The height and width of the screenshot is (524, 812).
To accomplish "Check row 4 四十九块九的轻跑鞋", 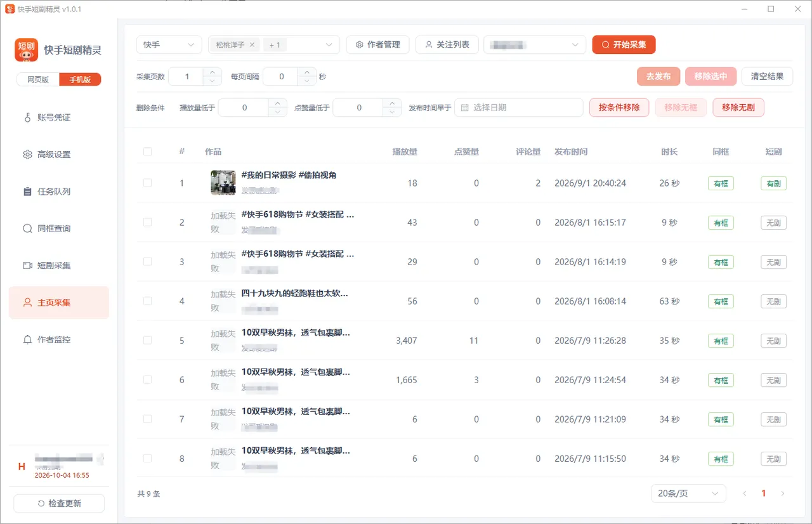I will click(148, 301).
